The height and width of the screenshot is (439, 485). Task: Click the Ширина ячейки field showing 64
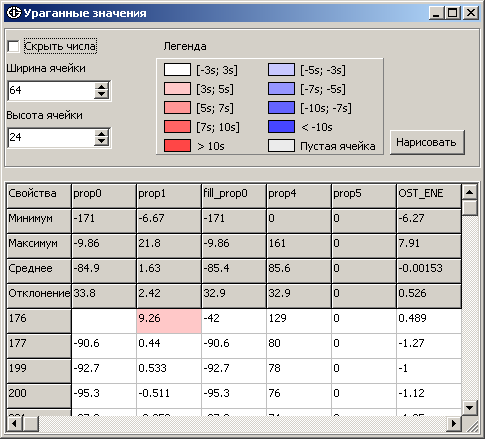(51, 90)
